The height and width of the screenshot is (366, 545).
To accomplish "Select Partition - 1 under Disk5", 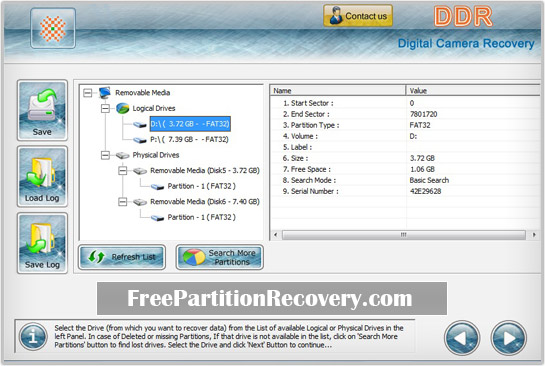I will (201, 186).
